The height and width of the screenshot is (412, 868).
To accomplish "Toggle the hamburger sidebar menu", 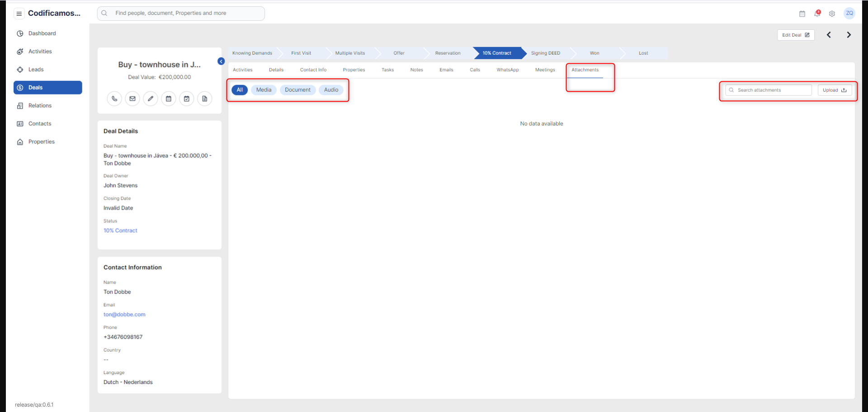I will point(19,14).
